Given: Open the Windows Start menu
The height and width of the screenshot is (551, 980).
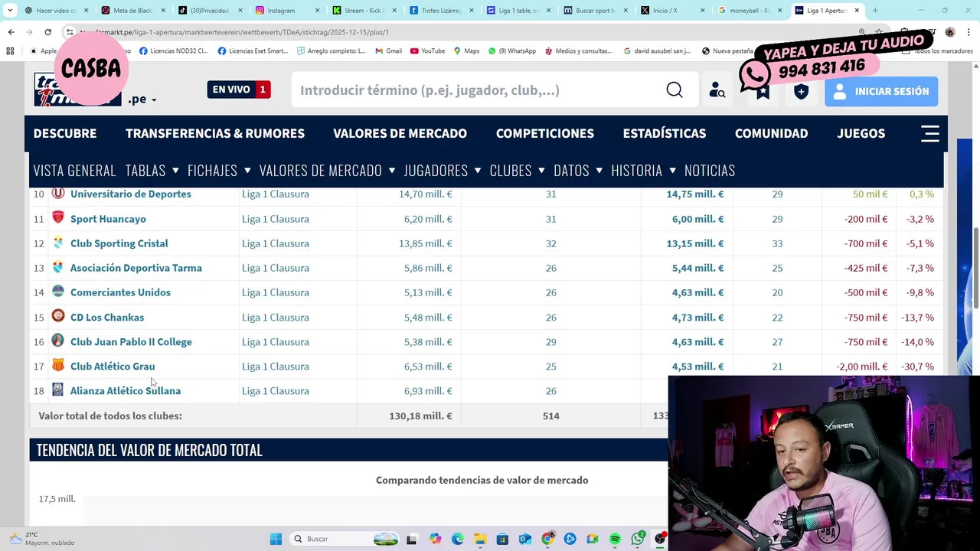Looking at the screenshot, I should pos(276,539).
